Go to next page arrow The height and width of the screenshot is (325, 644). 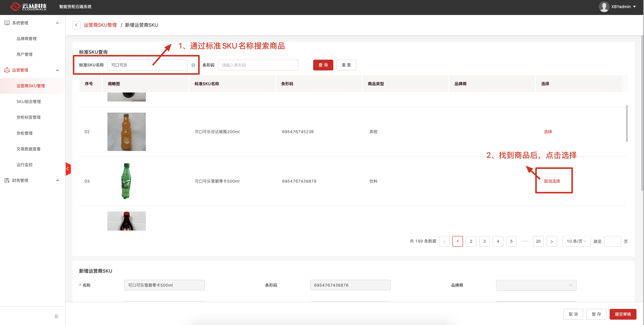552,241
